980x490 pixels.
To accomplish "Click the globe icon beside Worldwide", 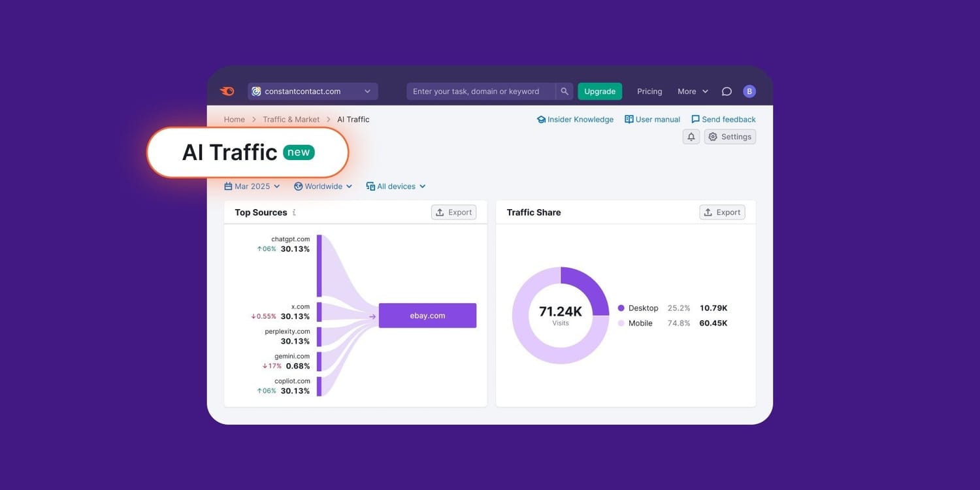I will (299, 186).
